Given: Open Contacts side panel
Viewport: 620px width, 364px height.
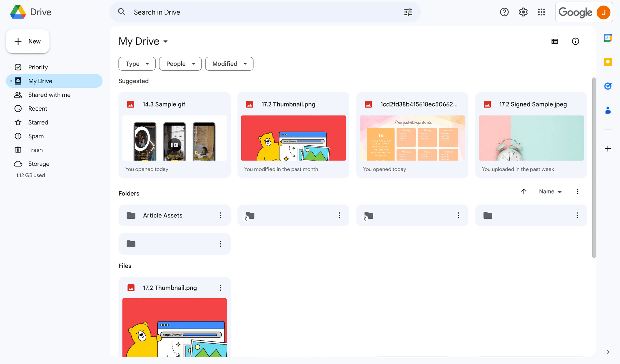Looking at the screenshot, I should pyautogui.click(x=608, y=110).
